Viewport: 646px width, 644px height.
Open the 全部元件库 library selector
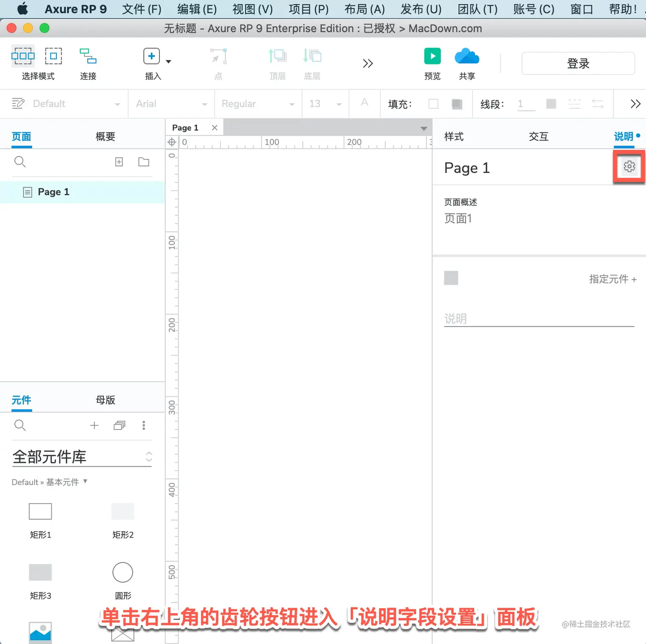(82, 457)
